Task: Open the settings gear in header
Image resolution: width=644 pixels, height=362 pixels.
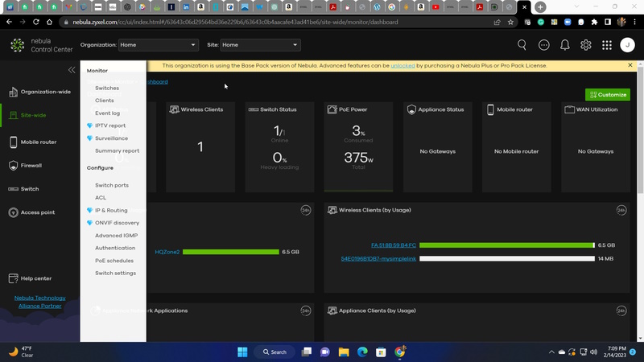Action: coord(586,45)
